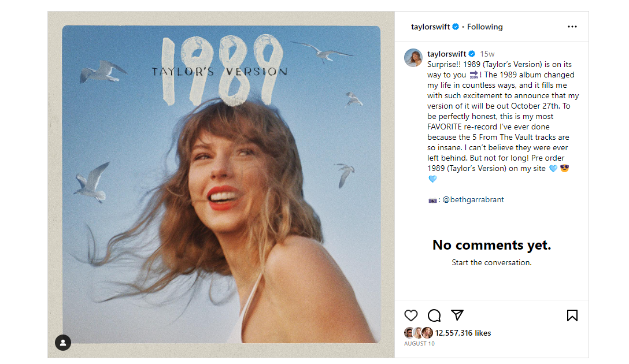Open comments via the speech bubble icon
The image size is (629, 364).
[434, 315]
